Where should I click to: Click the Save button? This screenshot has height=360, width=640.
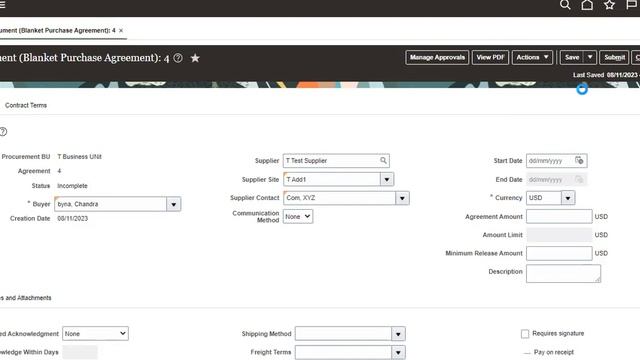click(572, 58)
